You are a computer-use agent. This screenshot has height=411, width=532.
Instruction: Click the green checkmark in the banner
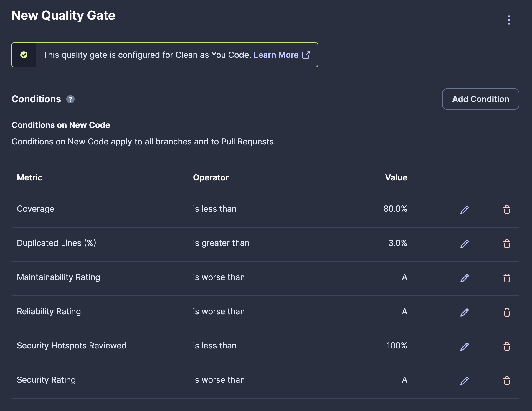pyautogui.click(x=24, y=55)
